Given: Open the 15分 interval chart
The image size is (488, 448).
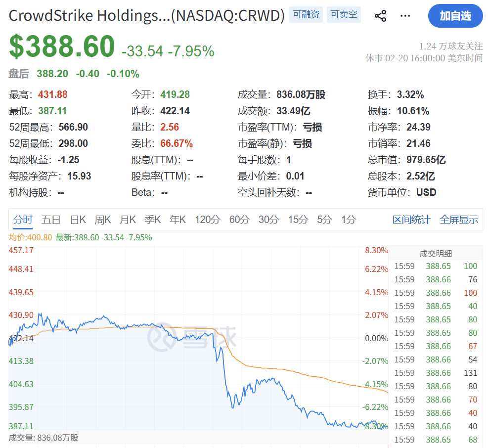Looking at the screenshot, I should point(298,220).
